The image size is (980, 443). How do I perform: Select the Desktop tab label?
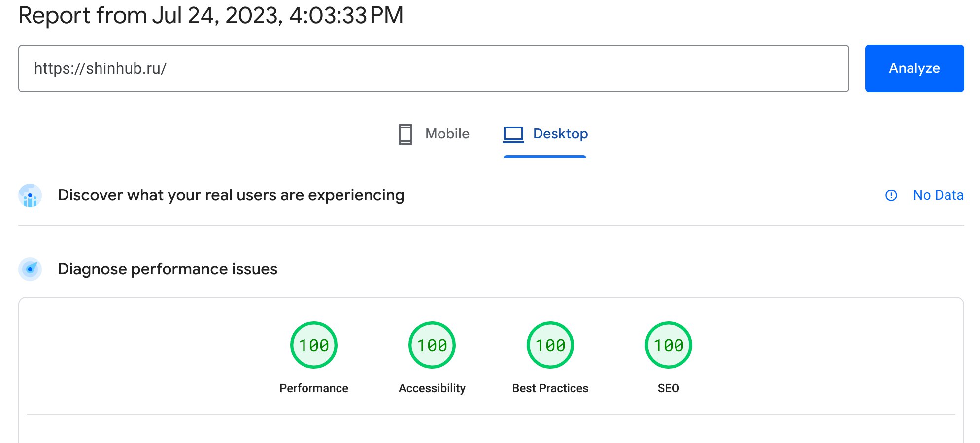[560, 134]
